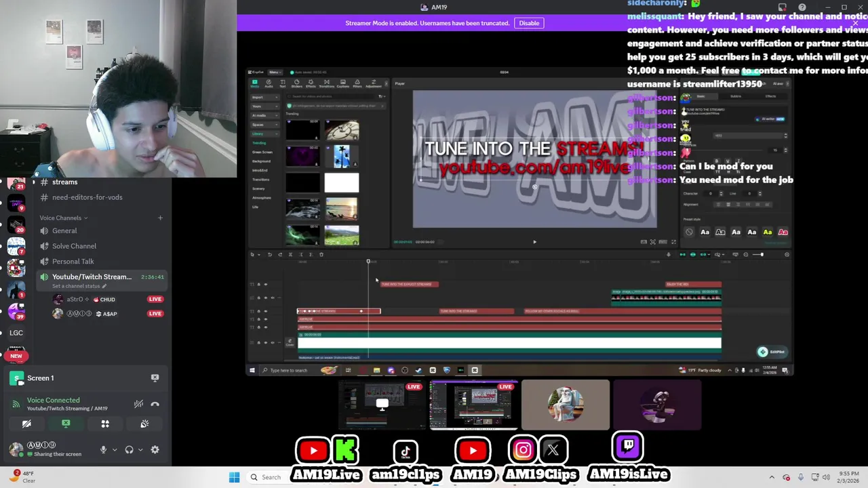This screenshot has width=868, height=488.
Task: Deafen Discord audio with headphone icon
Action: pos(129,449)
